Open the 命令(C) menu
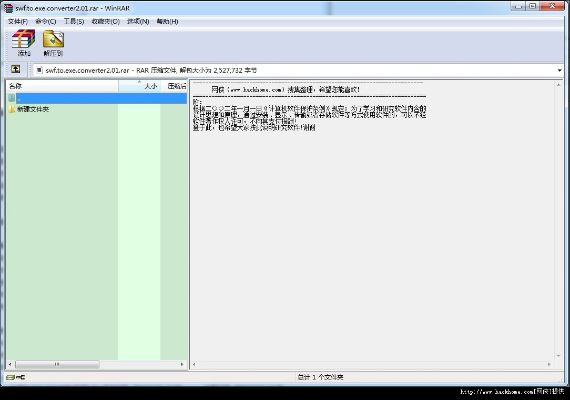570x400 pixels. click(x=45, y=21)
